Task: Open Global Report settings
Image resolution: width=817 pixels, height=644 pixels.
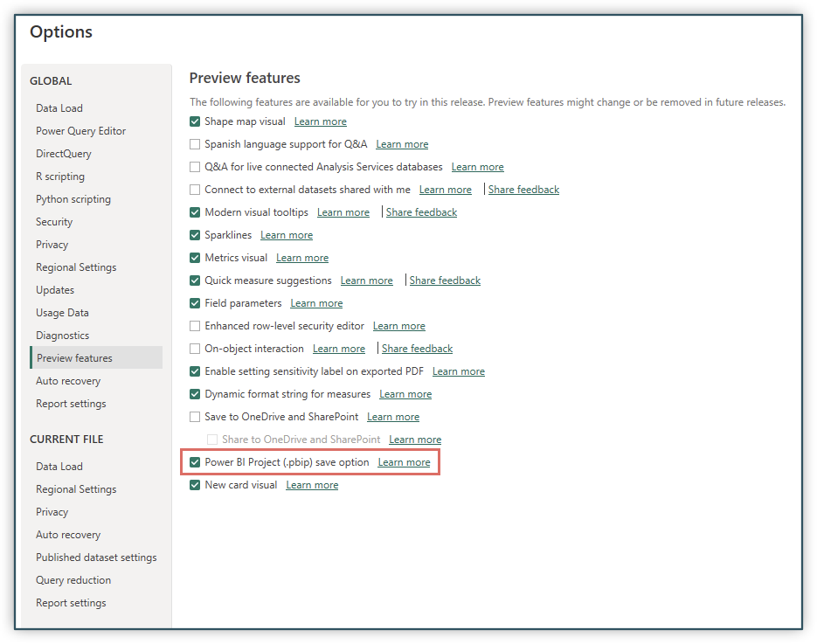Action: [71, 404]
